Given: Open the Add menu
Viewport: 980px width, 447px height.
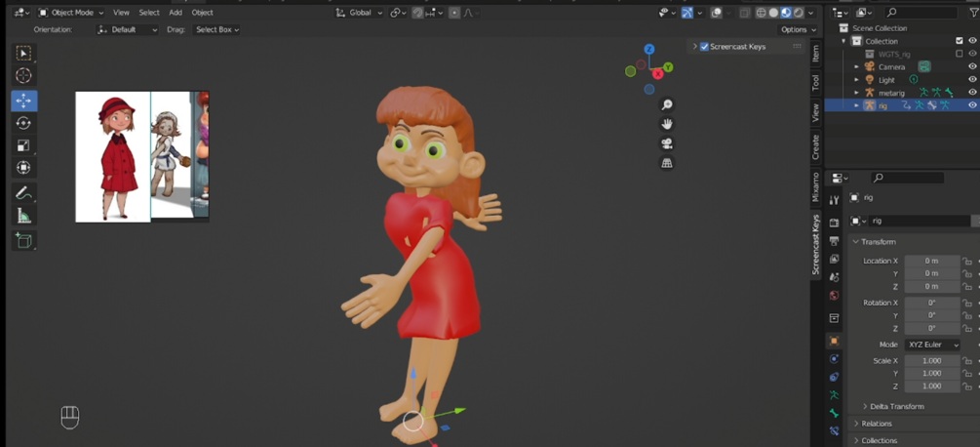Looking at the screenshot, I should (176, 13).
